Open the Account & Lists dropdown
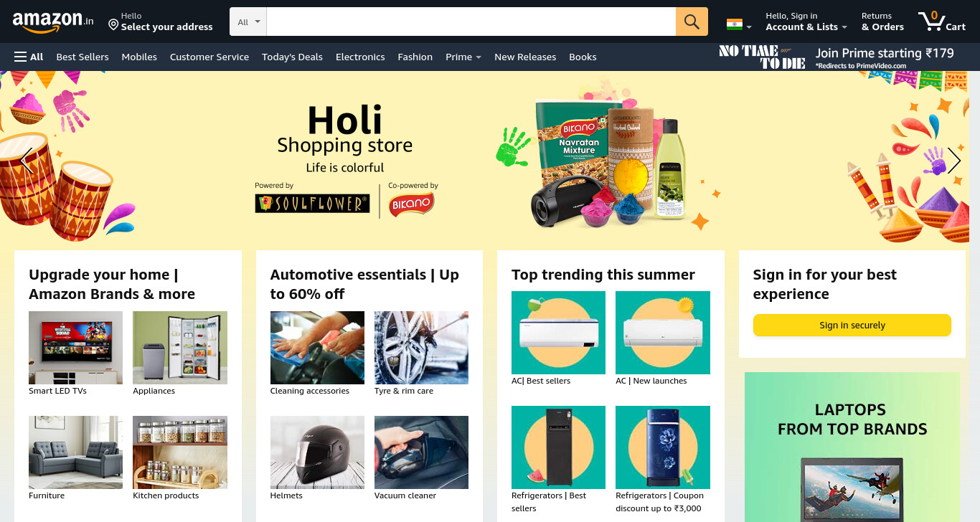 806,22
